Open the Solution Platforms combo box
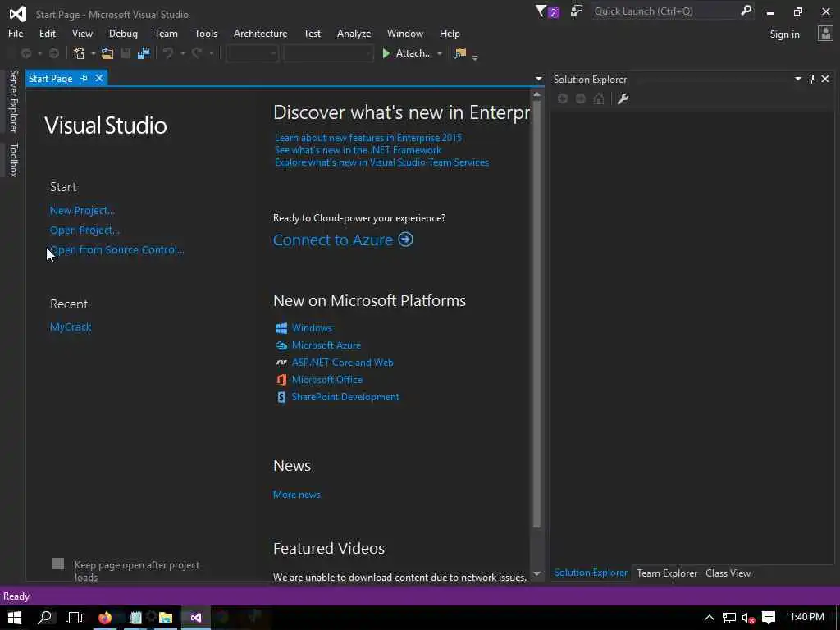The height and width of the screenshot is (630, 840). click(x=328, y=53)
